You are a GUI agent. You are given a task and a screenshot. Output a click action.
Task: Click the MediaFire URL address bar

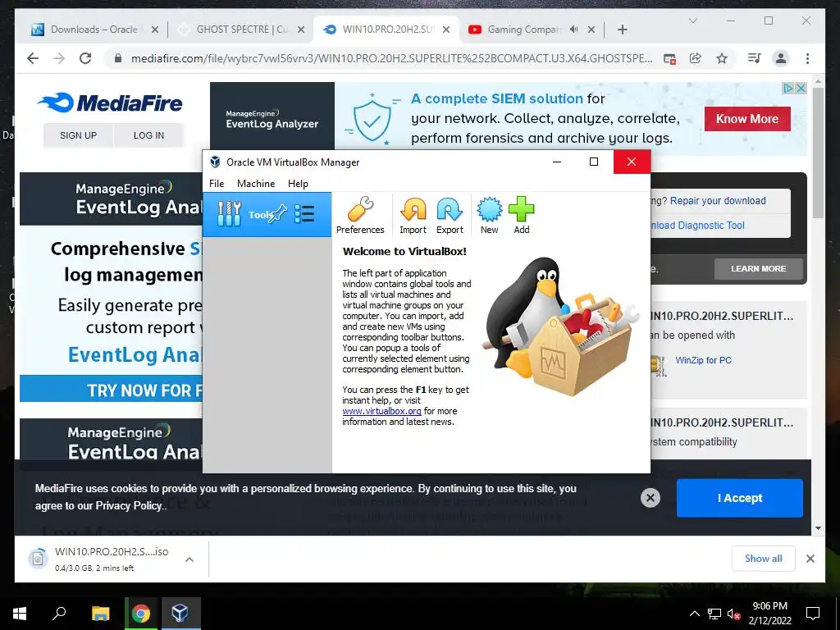coord(391,58)
